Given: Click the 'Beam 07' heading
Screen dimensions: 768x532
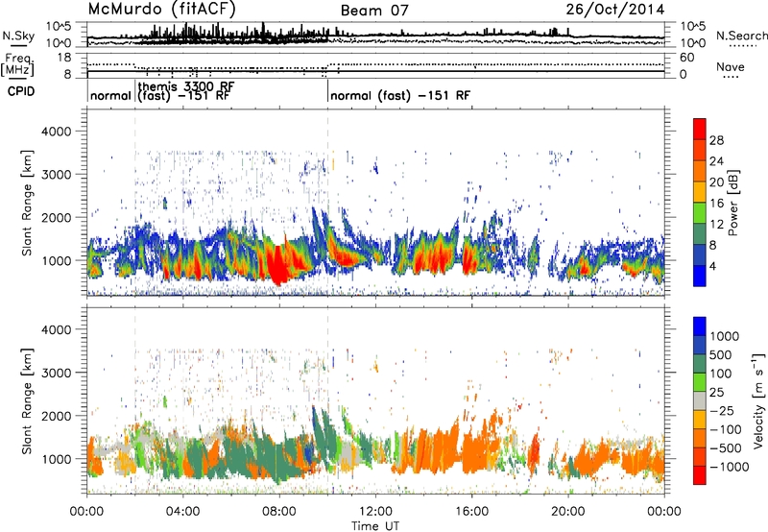Looking at the screenshot, I should tap(373, 11).
